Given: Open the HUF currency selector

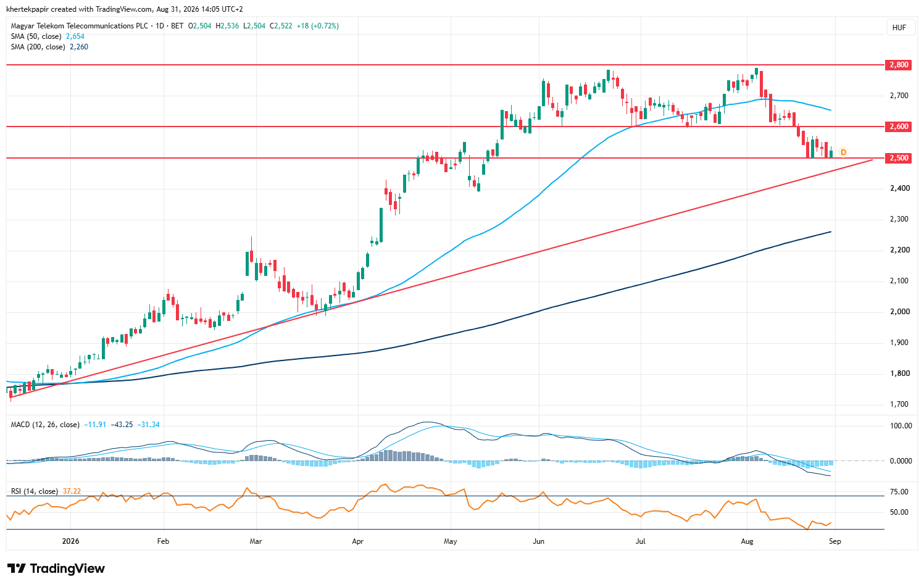Looking at the screenshot, I should [899, 28].
